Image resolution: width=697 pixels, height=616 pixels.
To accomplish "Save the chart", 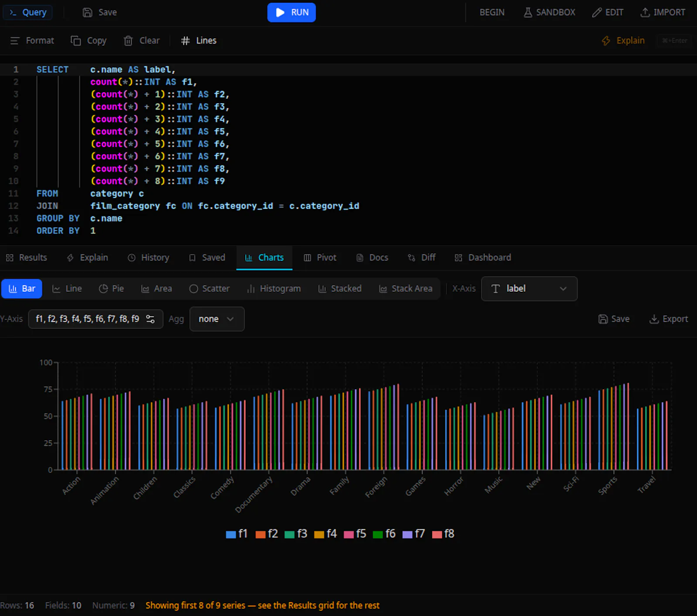I will pyautogui.click(x=614, y=319).
